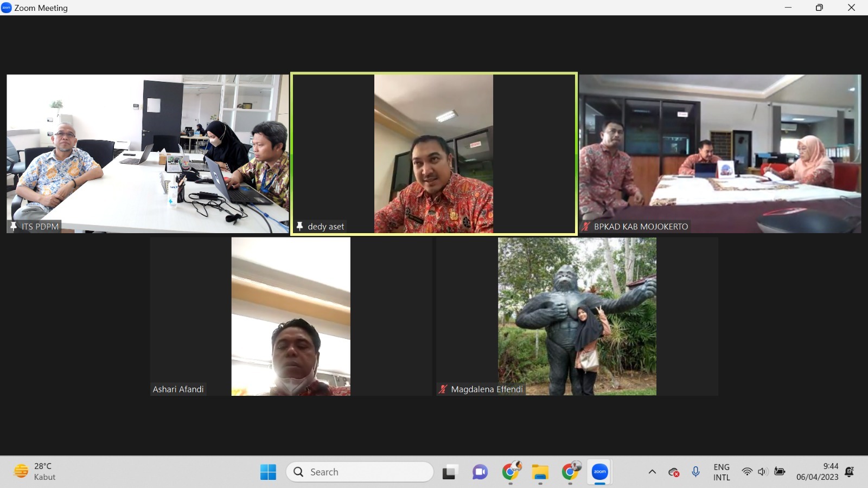Select the Ashari Afandi video tile
The height and width of the screenshot is (488, 868).
291,317
